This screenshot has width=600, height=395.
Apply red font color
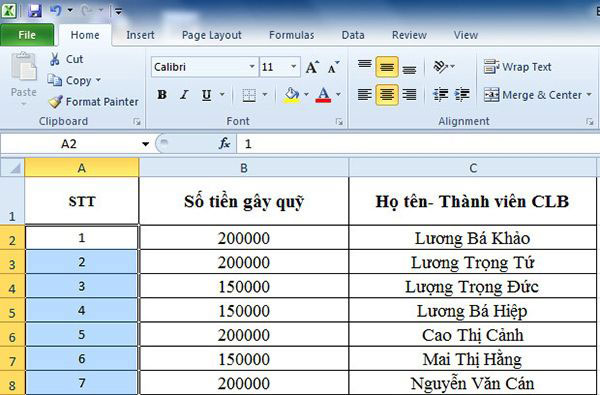coord(323,95)
